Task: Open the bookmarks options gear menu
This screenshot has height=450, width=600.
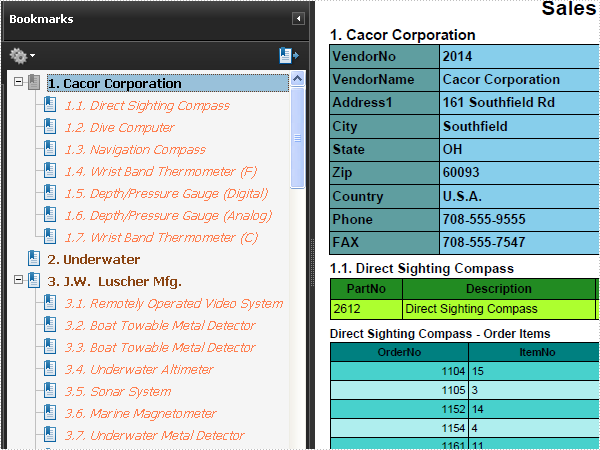Action: pos(22,56)
